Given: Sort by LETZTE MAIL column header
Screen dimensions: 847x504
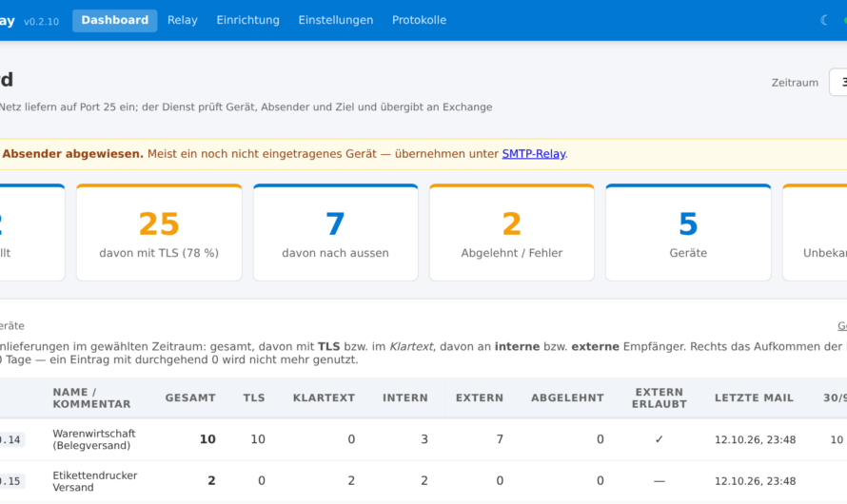Looking at the screenshot, I should click(754, 397).
